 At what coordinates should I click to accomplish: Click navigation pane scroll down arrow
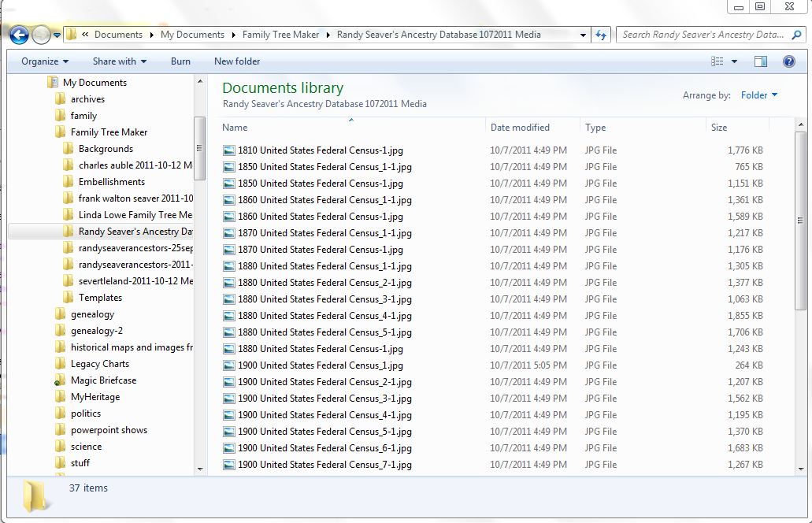pos(200,469)
